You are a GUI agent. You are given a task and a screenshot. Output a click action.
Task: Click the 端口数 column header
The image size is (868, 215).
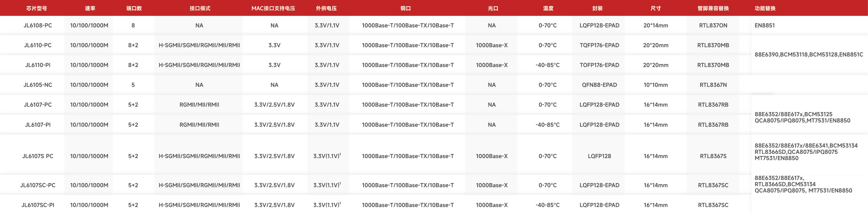134,8
